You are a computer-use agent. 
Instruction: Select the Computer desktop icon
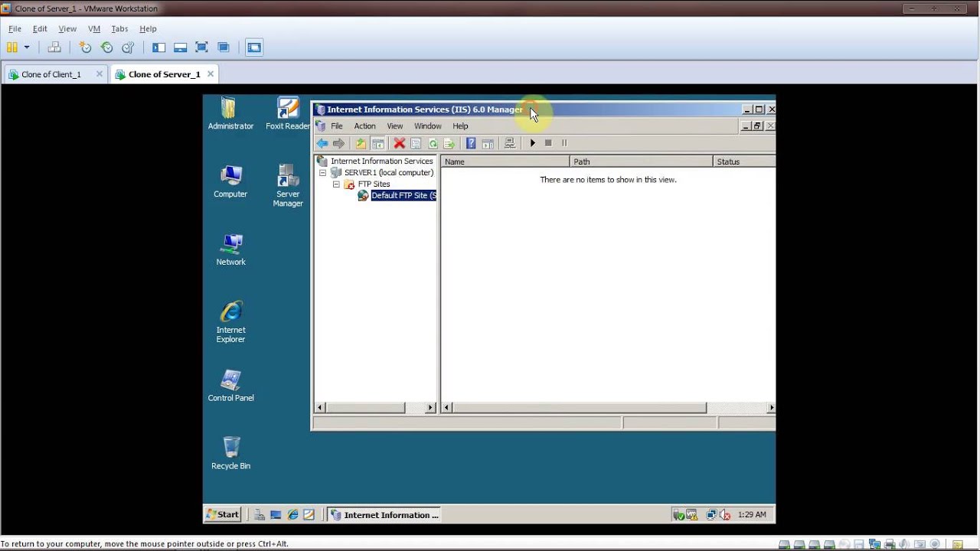[230, 181]
